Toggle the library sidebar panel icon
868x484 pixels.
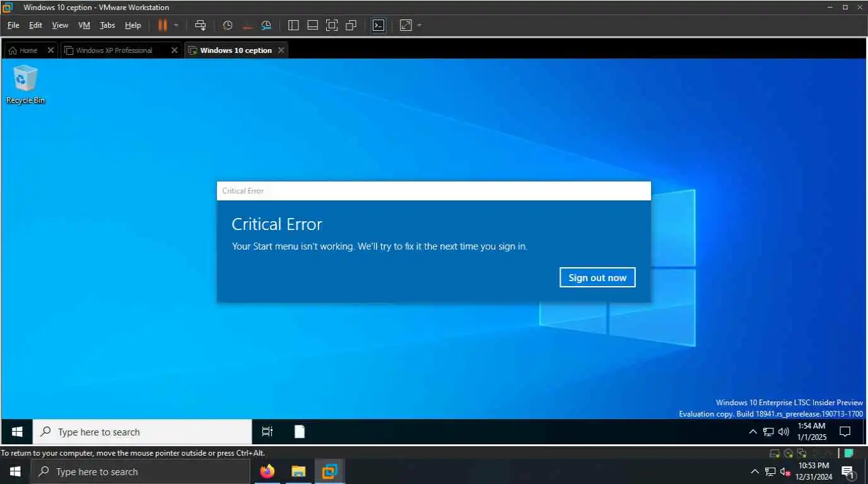click(293, 25)
